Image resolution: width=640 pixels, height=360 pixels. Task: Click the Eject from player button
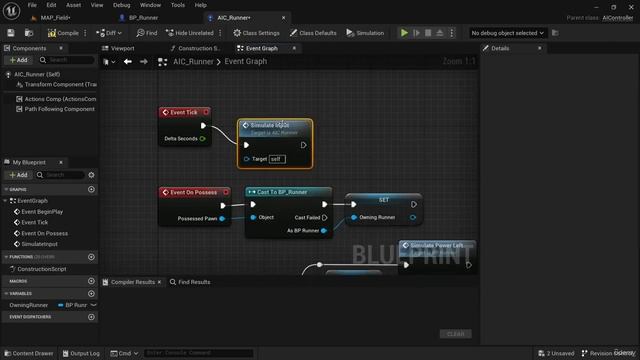coord(440,33)
